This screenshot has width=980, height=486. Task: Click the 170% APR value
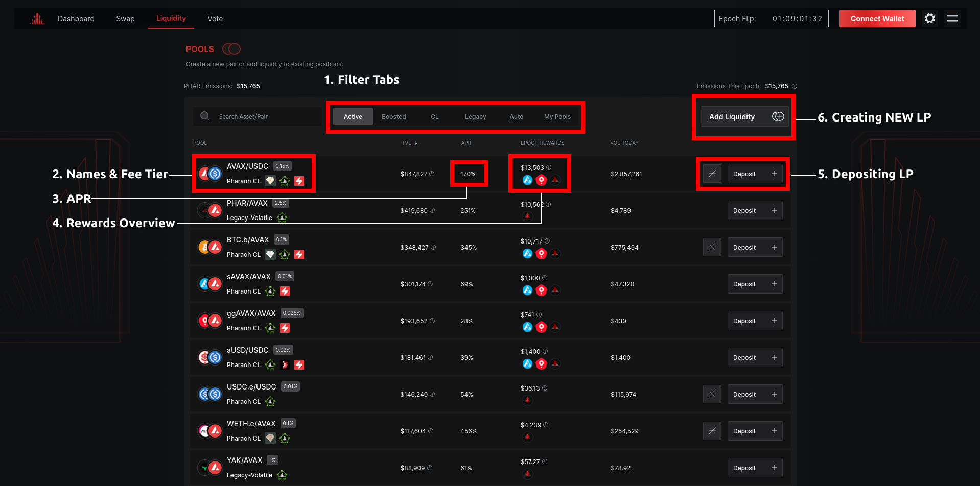click(x=468, y=174)
